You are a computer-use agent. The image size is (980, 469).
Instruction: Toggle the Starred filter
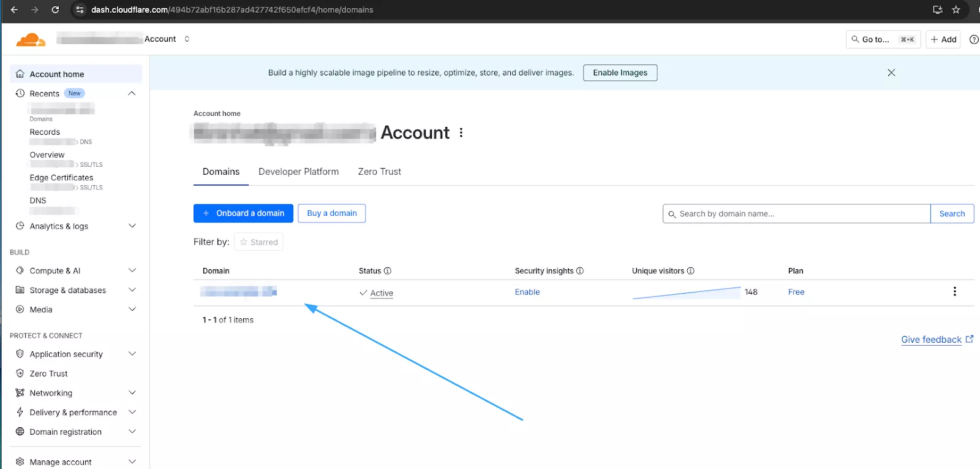tap(258, 242)
